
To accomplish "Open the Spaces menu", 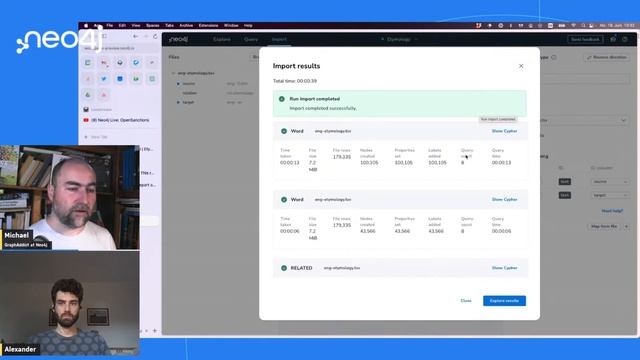I will coord(153,25).
